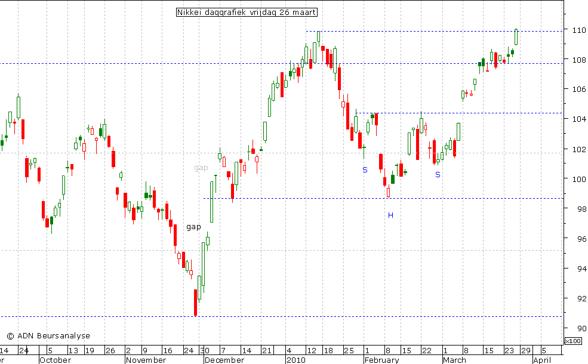The width and height of the screenshot is (588, 364).
Task: Click the 92 price axis label
Action: point(581,299)
